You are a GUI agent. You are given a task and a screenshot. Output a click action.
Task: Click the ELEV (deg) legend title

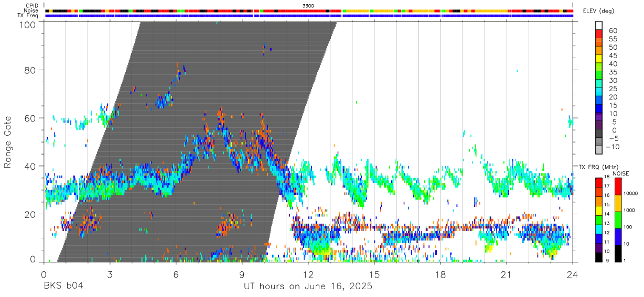[599, 12]
